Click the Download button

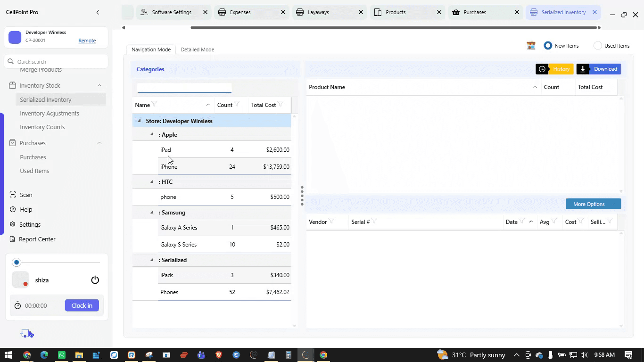pyautogui.click(x=599, y=69)
